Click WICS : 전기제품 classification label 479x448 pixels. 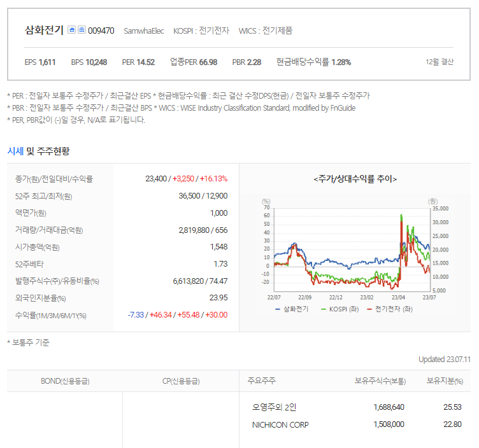(x=266, y=31)
